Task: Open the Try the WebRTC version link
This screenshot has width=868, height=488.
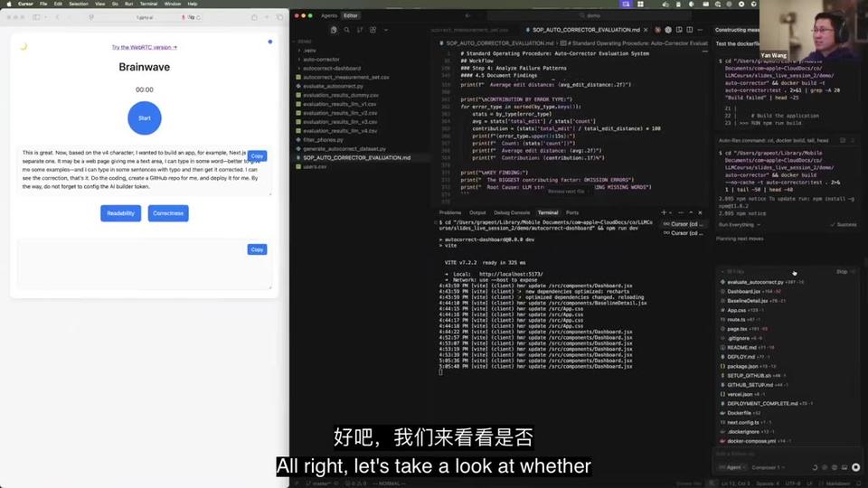Action: [x=145, y=47]
